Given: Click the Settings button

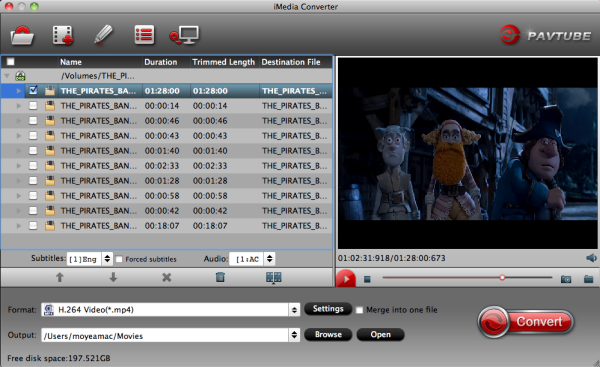Looking at the screenshot, I should click(328, 309).
